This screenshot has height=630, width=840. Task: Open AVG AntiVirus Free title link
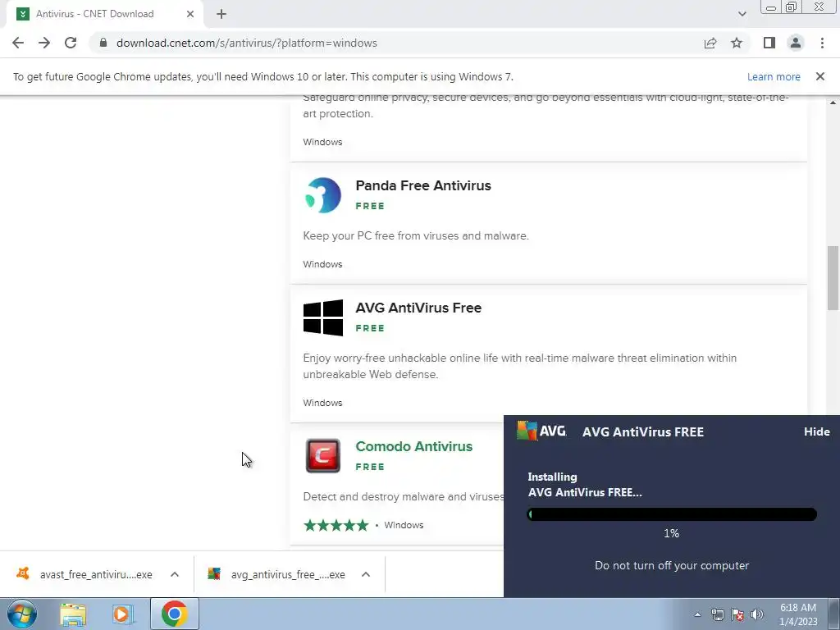(x=418, y=308)
